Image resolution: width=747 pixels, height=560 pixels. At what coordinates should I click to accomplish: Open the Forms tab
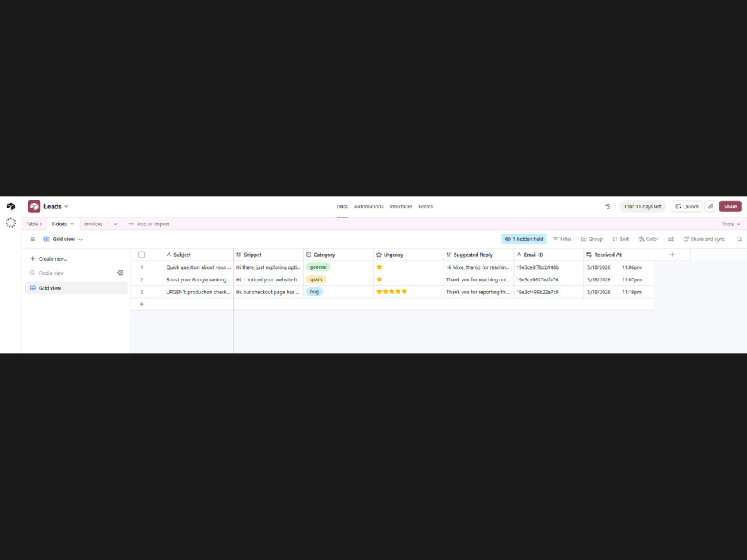[426, 207]
